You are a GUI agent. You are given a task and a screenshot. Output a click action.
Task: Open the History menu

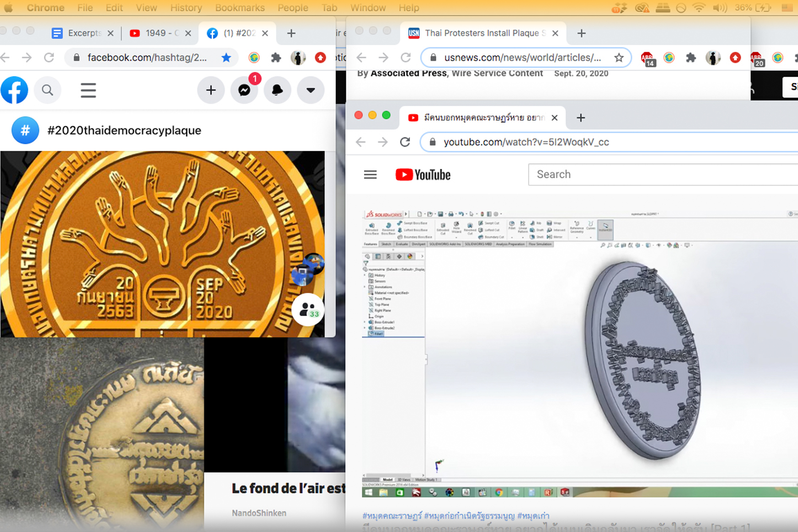click(x=186, y=8)
